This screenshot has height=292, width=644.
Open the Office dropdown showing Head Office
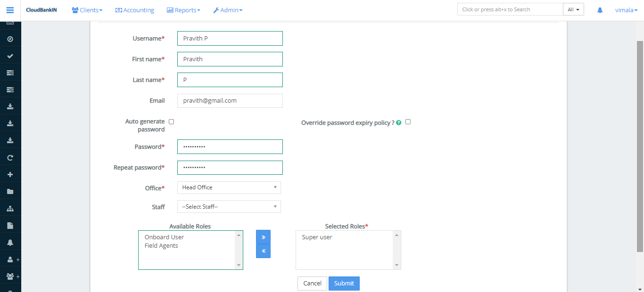point(229,187)
